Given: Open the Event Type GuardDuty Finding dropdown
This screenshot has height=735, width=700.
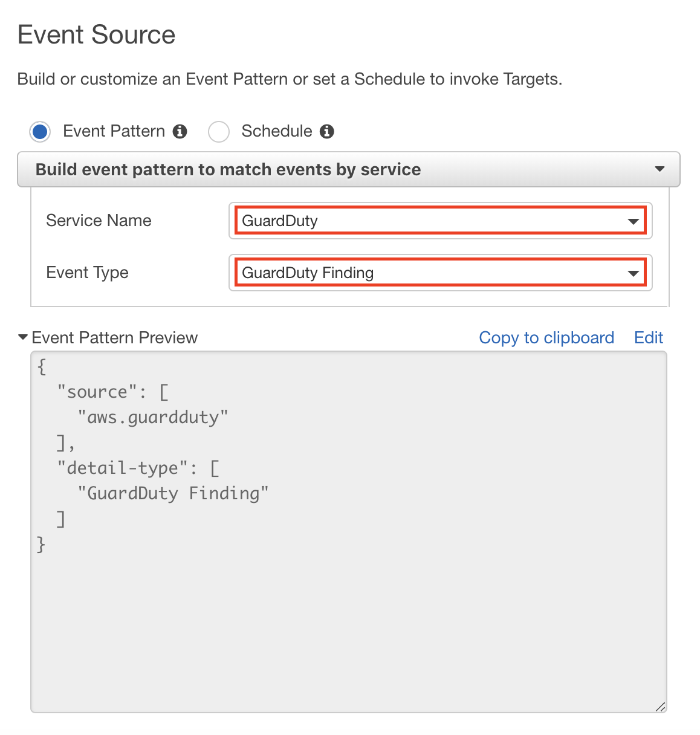Looking at the screenshot, I should (441, 273).
